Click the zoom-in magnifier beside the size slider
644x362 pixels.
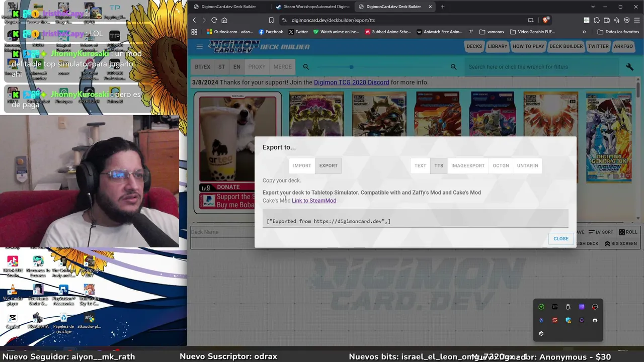point(453,67)
